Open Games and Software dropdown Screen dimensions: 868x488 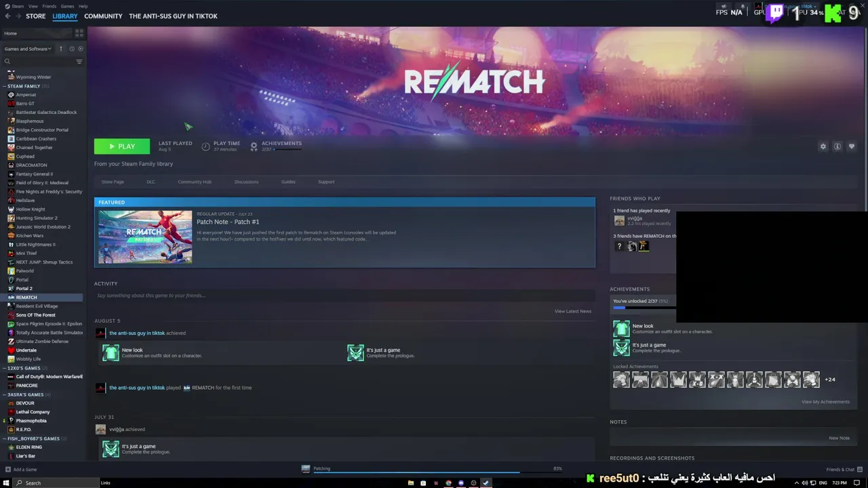point(28,49)
